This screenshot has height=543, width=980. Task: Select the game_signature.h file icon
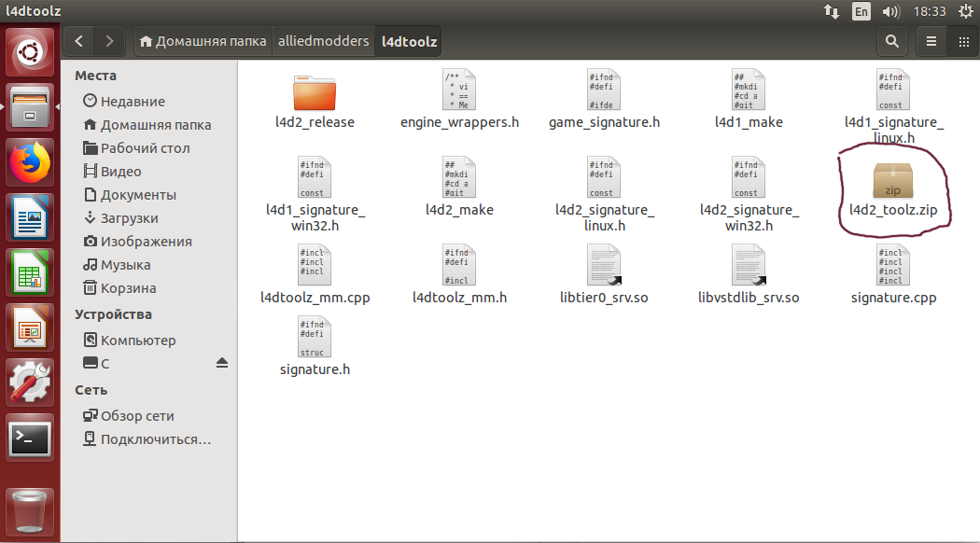pyautogui.click(x=604, y=90)
